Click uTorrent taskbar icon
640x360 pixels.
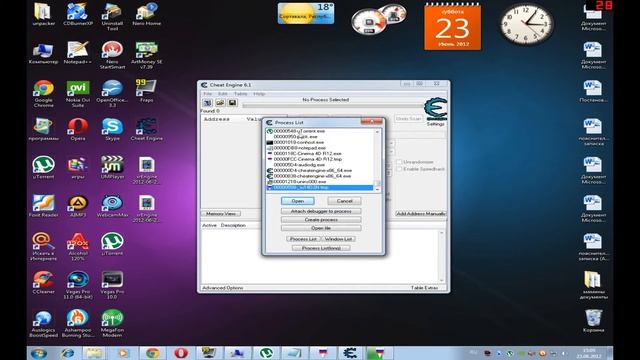[267, 353]
